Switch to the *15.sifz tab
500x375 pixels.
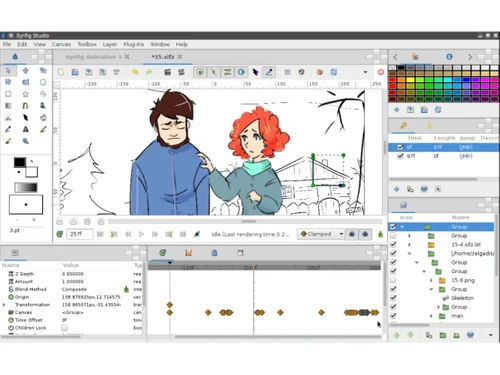point(163,57)
